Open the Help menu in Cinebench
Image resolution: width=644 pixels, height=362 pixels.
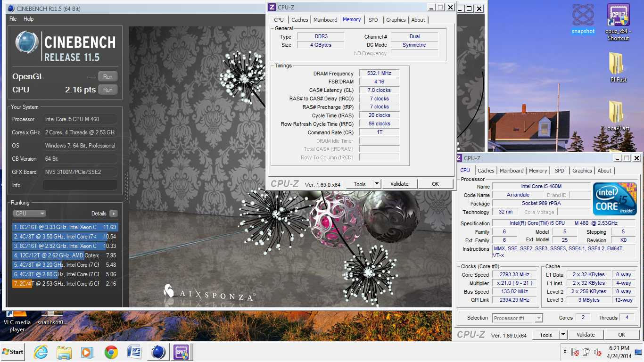click(29, 19)
